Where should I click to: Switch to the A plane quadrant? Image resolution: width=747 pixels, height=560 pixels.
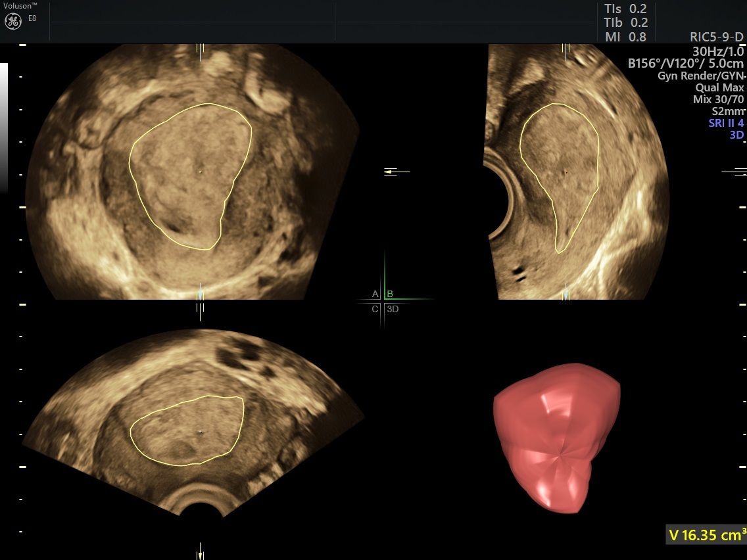(x=375, y=294)
